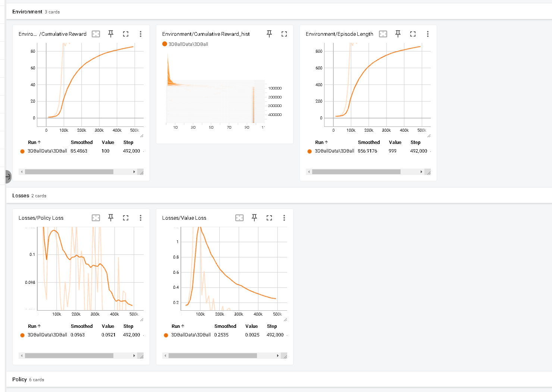Open more options on Policy Loss card
This screenshot has width=552, height=392.
coord(141,218)
